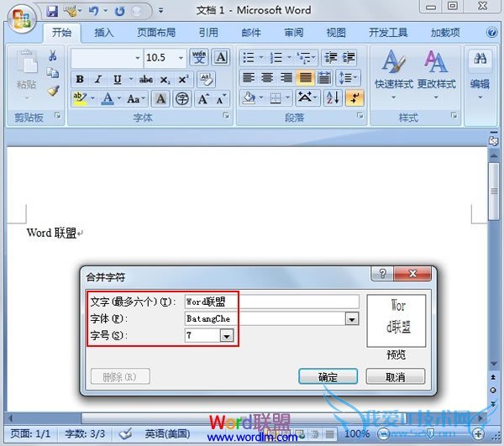Click the 字数: 3/3 word count

(85, 434)
